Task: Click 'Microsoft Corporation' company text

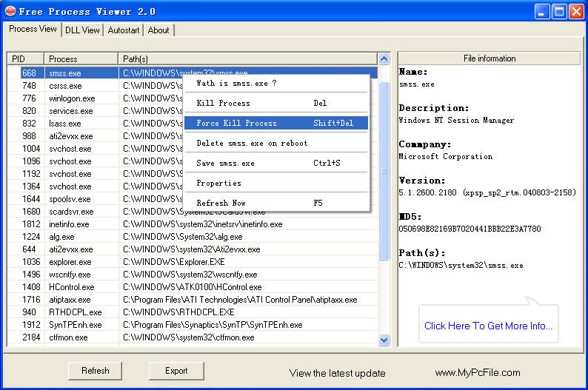Action: (446, 156)
